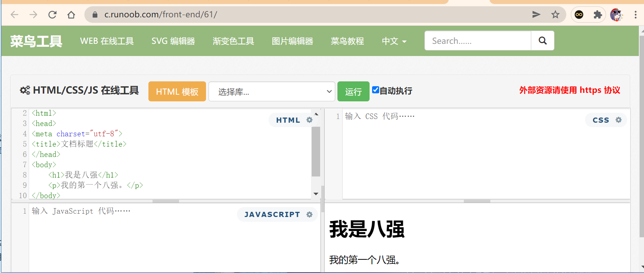Click the opening <head> code line
The image size is (644, 273).
click(44, 123)
